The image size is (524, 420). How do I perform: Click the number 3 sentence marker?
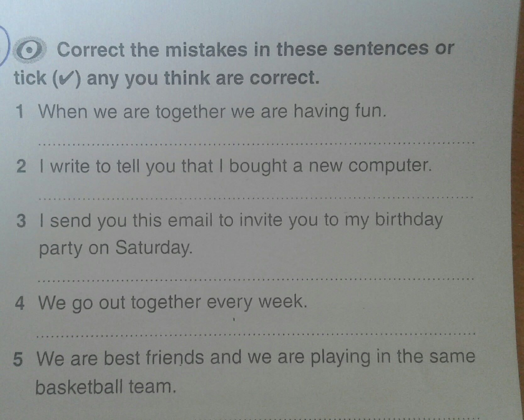(21, 221)
